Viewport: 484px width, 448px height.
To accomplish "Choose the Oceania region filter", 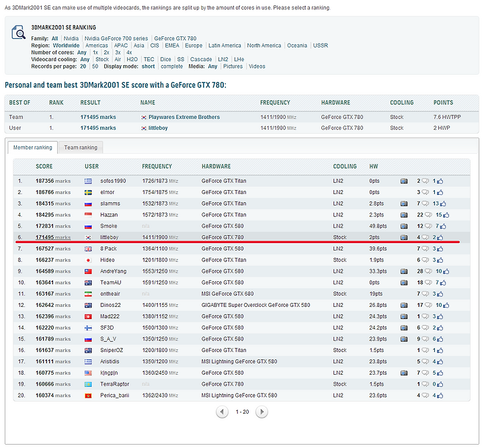I will pyautogui.click(x=297, y=46).
